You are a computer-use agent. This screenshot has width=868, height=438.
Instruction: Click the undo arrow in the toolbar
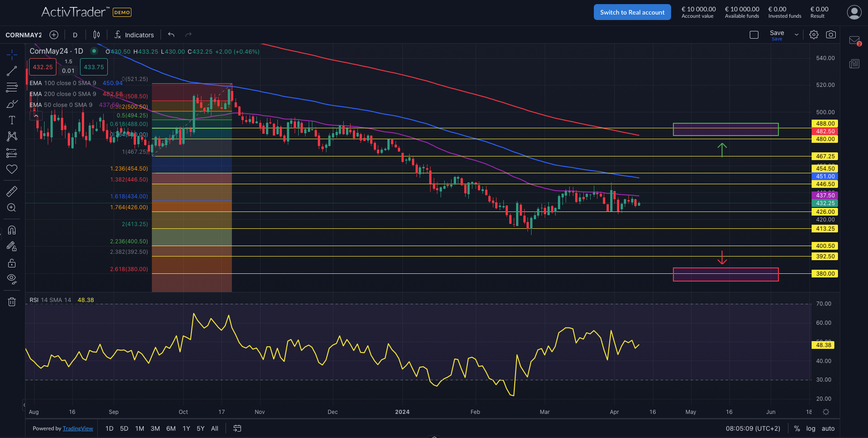(171, 35)
